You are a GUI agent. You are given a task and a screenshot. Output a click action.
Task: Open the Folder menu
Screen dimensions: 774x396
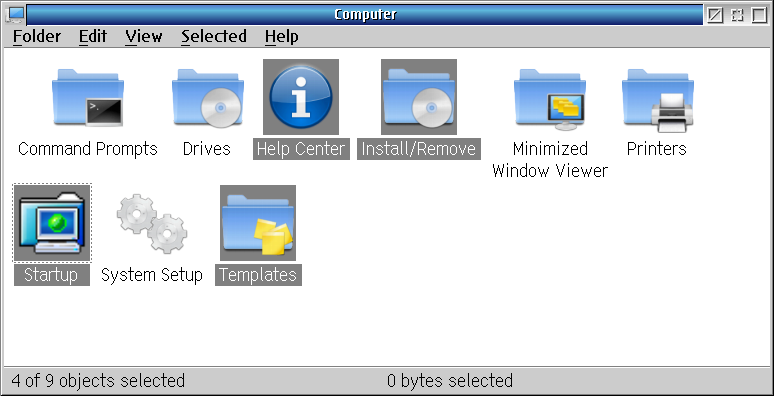(37, 37)
